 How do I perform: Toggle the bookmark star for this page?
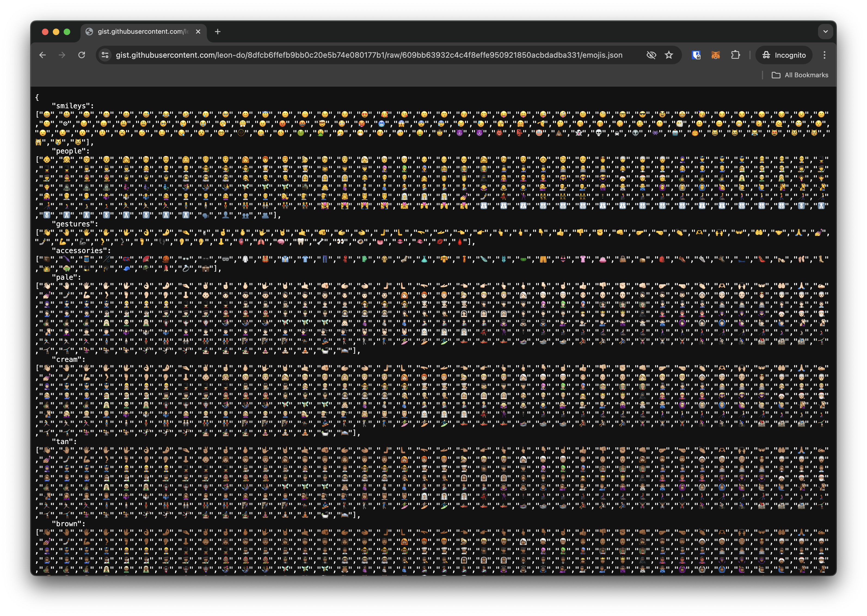(669, 55)
